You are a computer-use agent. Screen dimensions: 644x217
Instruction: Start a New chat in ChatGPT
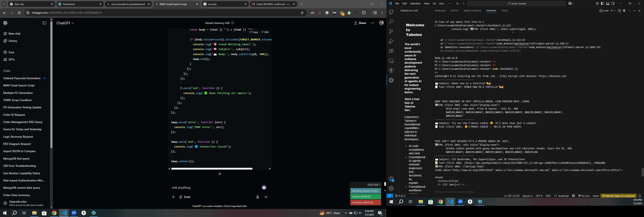[x=12, y=34]
